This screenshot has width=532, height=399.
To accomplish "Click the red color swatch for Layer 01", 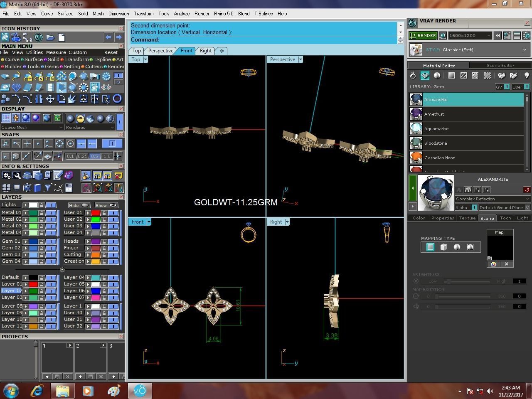I will [x=33, y=284].
